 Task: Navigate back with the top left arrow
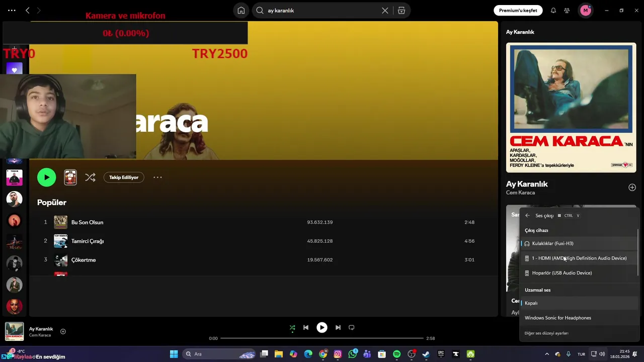click(28, 10)
